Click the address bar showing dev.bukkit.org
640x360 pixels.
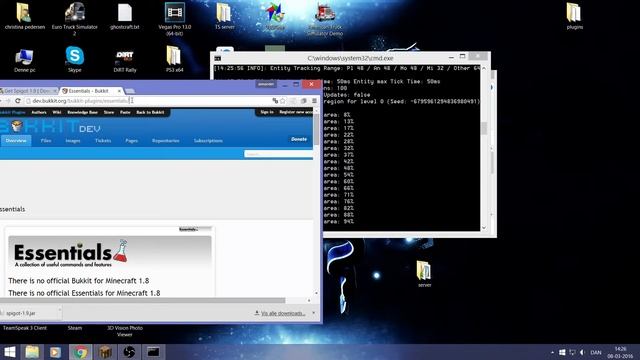[147, 101]
